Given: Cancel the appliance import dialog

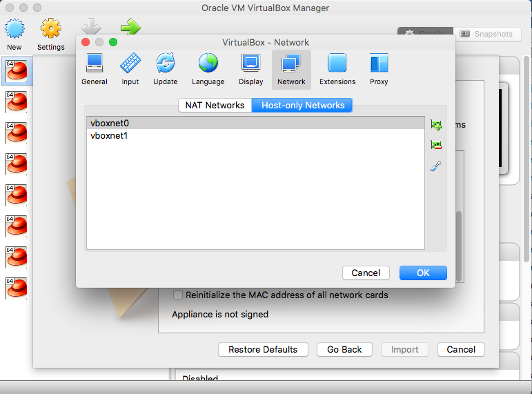Looking at the screenshot, I should pos(461,350).
